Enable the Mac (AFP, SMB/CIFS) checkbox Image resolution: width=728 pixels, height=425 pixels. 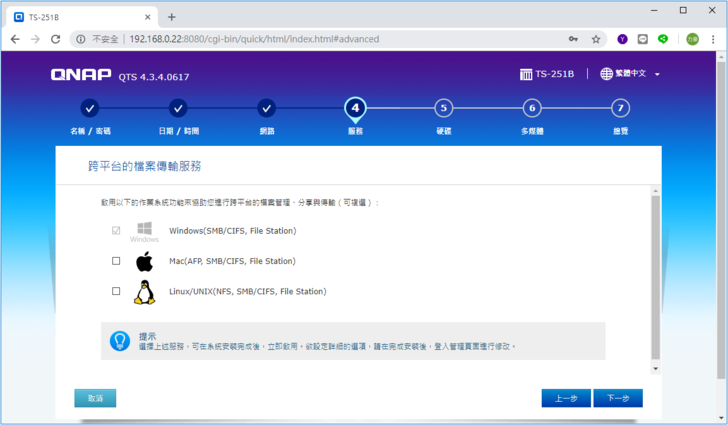pos(116,261)
